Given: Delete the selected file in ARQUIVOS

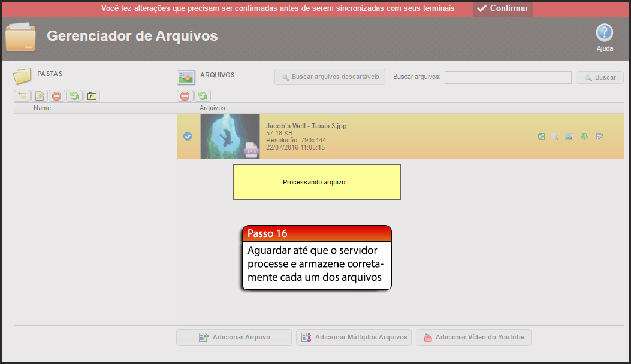Looking at the screenshot, I should 185,96.
